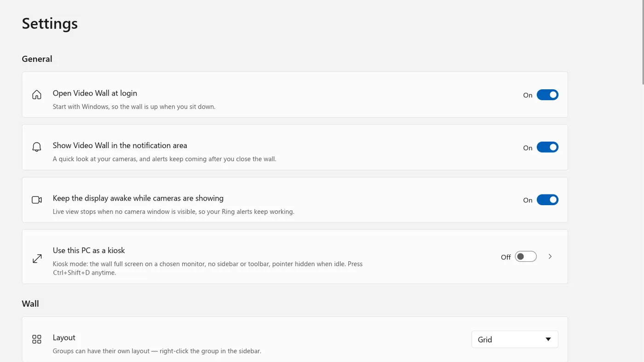
Task: Click the vertical scrollbar at the window edge
Action: point(643,41)
